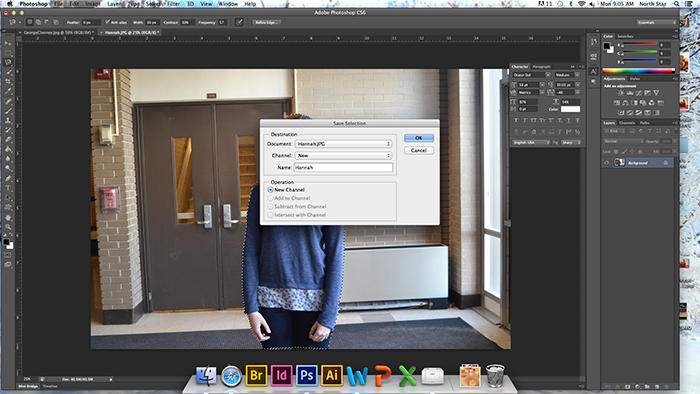Add a Levels adjustment
The width and height of the screenshot is (700, 394).
(x=629, y=93)
